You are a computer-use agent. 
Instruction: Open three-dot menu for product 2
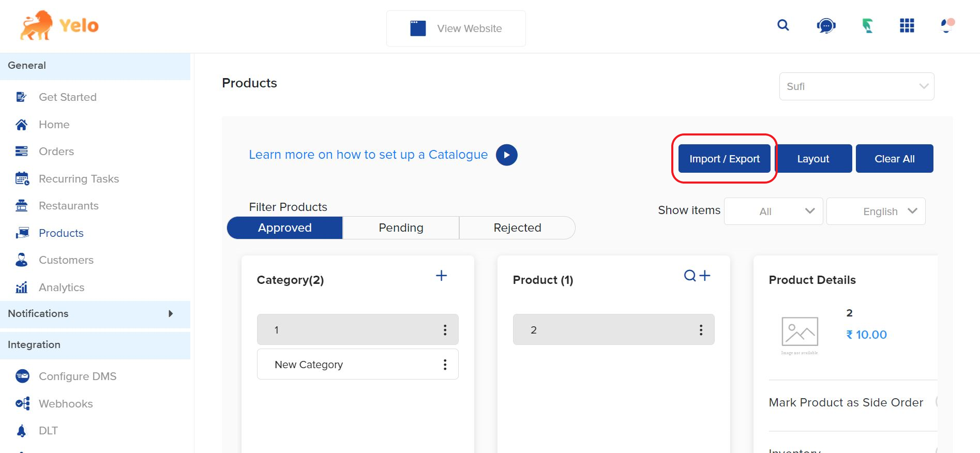[701, 330]
